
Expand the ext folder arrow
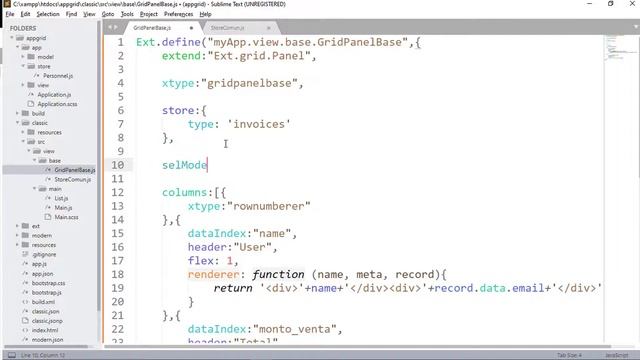pyautogui.click(x=18, y=226)
